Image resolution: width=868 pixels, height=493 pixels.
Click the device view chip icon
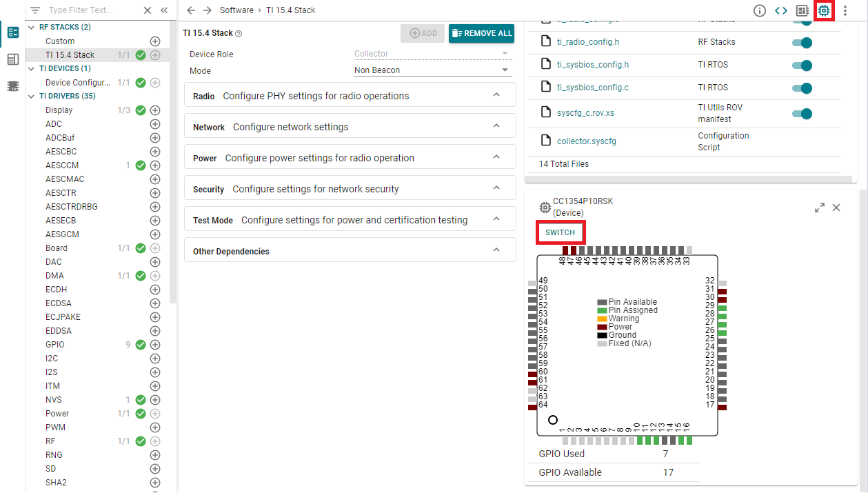click(x=823, y=10)
